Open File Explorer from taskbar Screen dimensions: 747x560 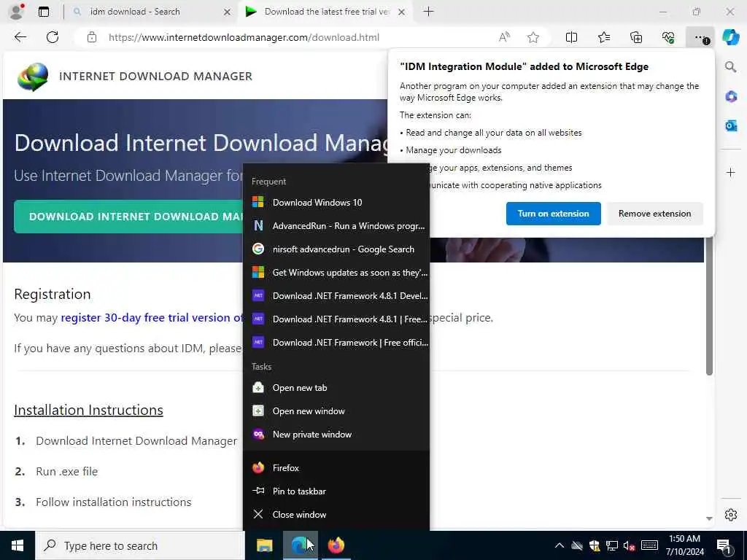pos(264,545)
